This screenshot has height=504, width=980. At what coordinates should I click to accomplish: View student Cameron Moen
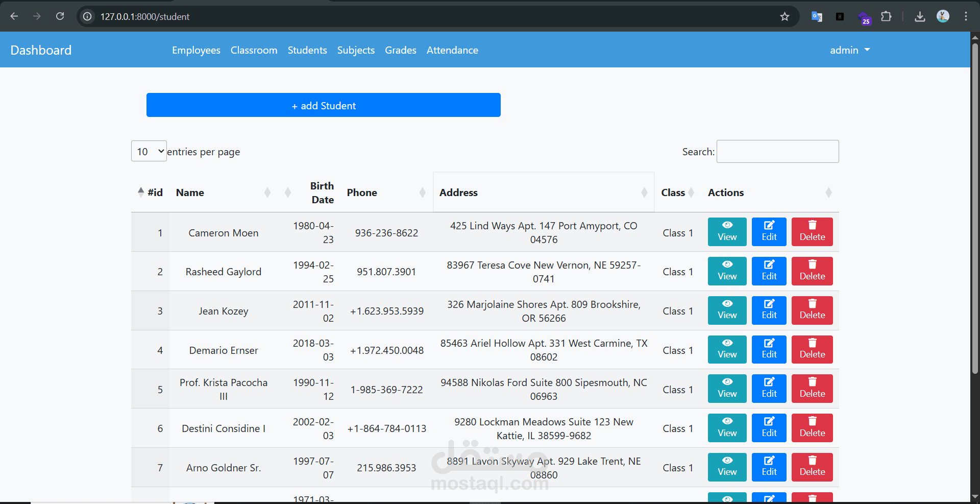727,232
